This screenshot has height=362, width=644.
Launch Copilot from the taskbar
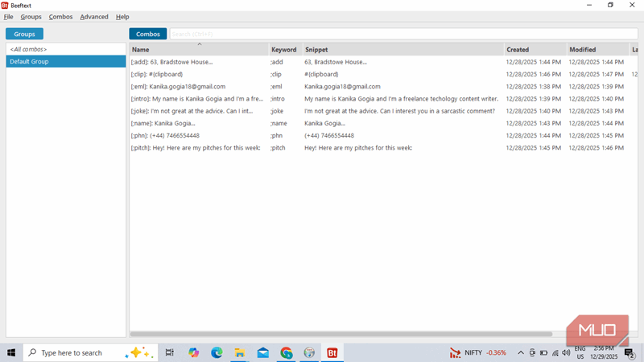(193, 352)
